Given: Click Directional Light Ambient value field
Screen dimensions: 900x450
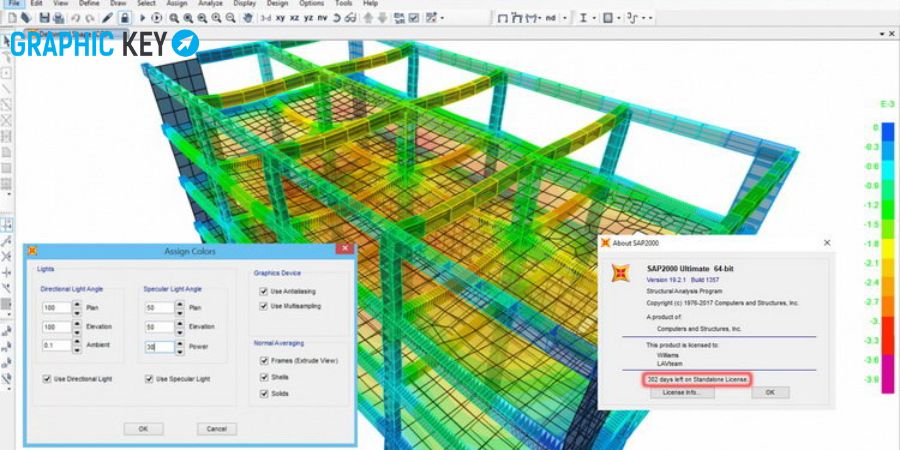Looking at the screenshot, I should (x=57, y=346).
